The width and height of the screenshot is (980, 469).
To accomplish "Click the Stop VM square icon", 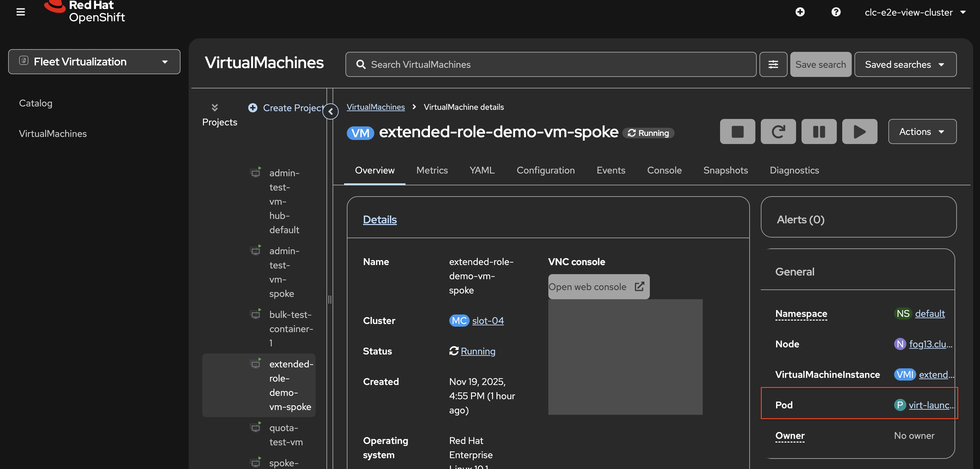I will pos(737,131).
